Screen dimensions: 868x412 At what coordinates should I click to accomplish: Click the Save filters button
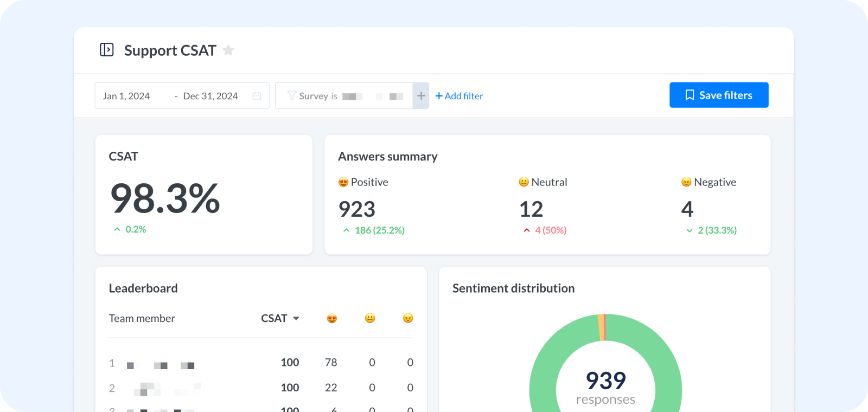coord(719,95)
